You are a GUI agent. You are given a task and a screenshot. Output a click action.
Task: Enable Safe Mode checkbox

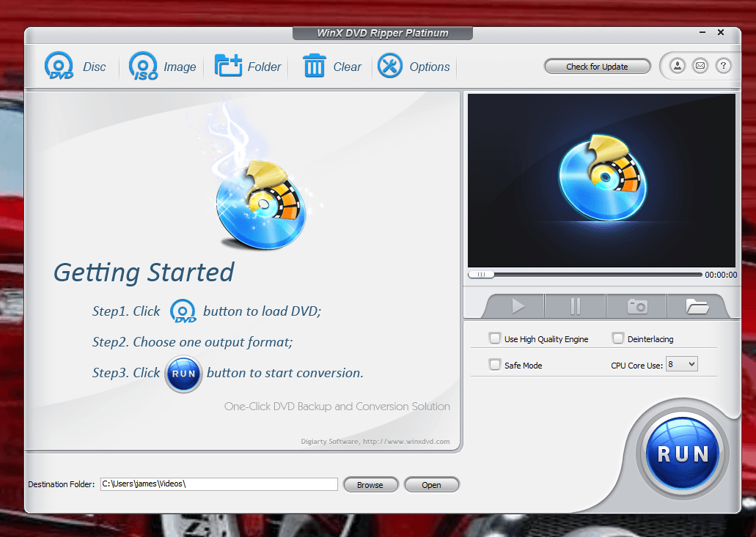[x=495, y=365]
